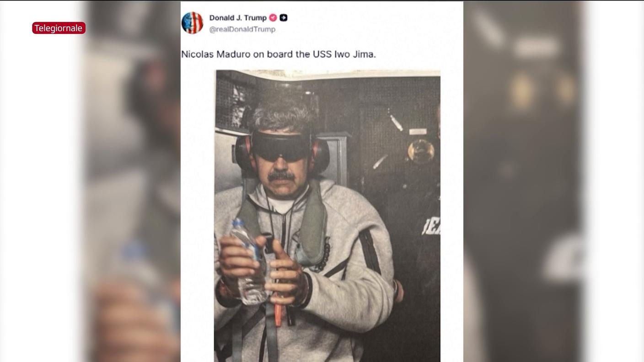Click the round brass gauge behind the man
The width and height of the screenshot is (644, 362).
[421, 150]
